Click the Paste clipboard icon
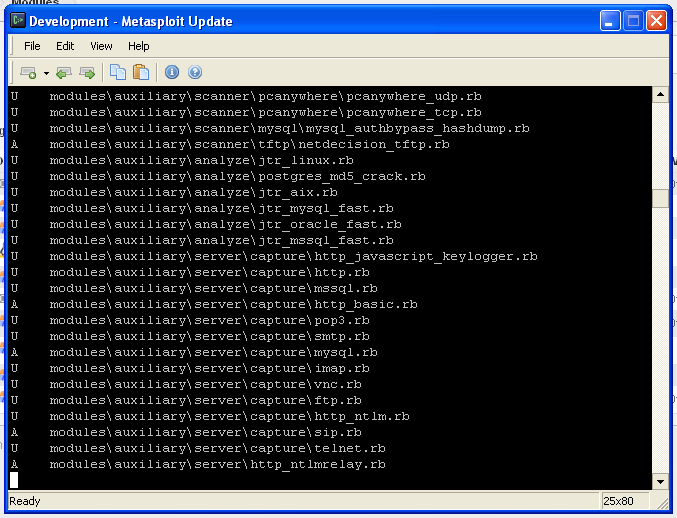This screenshot has width=677, height=518. pyautogui.click(x=141, y=72)
